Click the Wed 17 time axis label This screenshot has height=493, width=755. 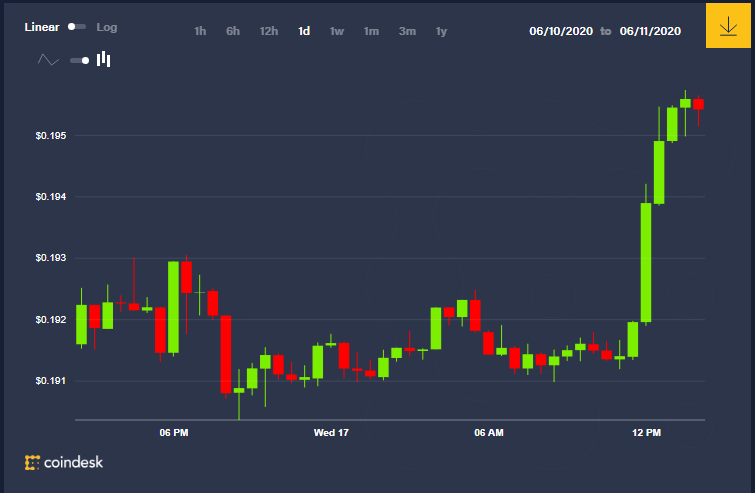click(x=331, y=432)
